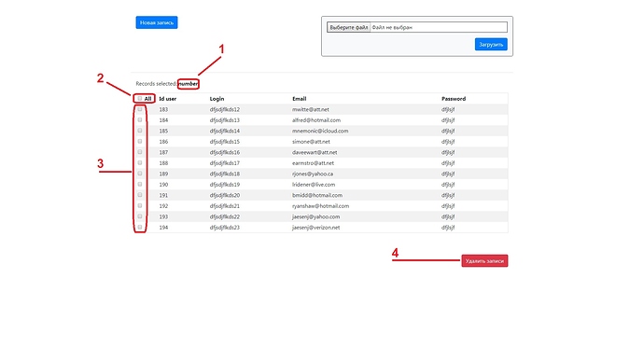Image resolution: width=644 pixels, height=362 pixels.
Task: Click the Email column header
Action: coord(300,99)
